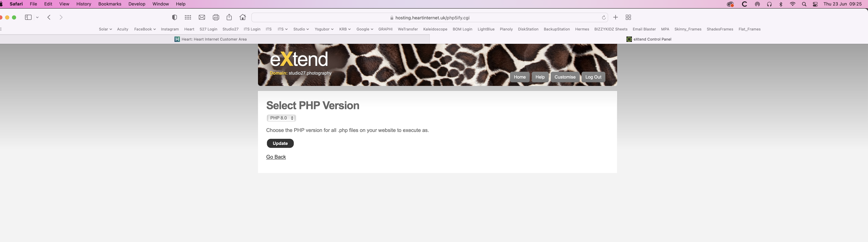
Task: Open the Acuity bookmark
Action: 123,29
